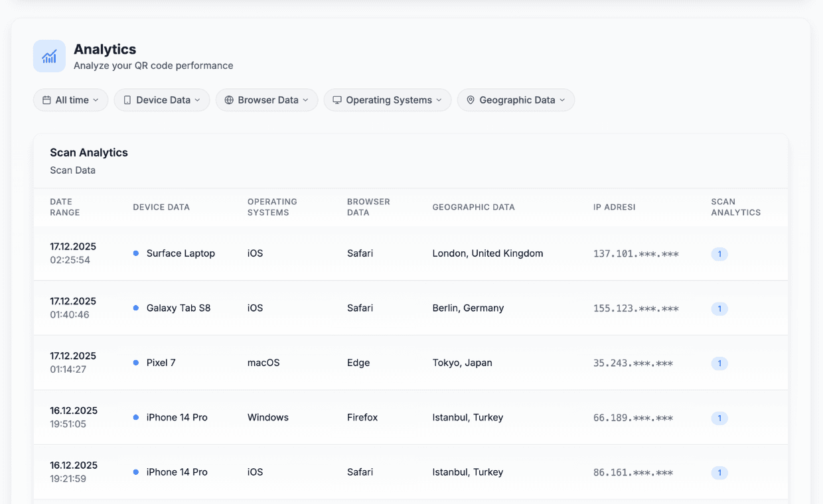Click IP address 155.123.***.***

pyautogui.click(x=636, y=308)
